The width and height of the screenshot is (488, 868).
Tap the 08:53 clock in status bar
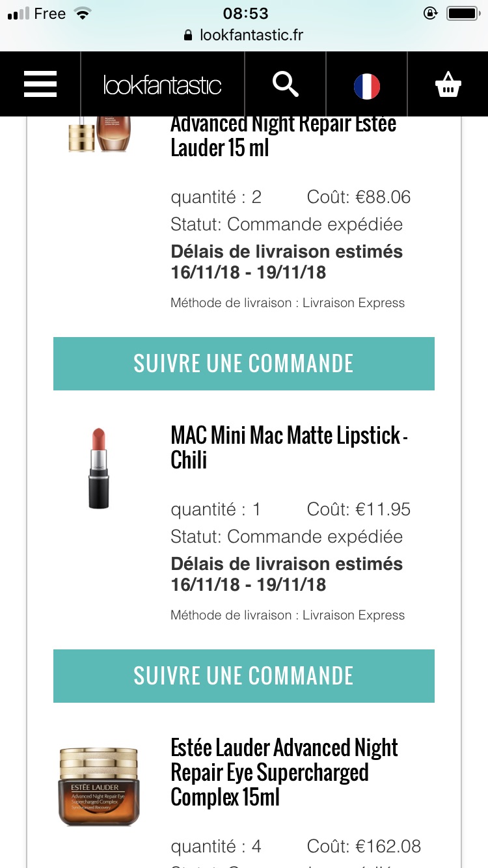pos(245,13)
